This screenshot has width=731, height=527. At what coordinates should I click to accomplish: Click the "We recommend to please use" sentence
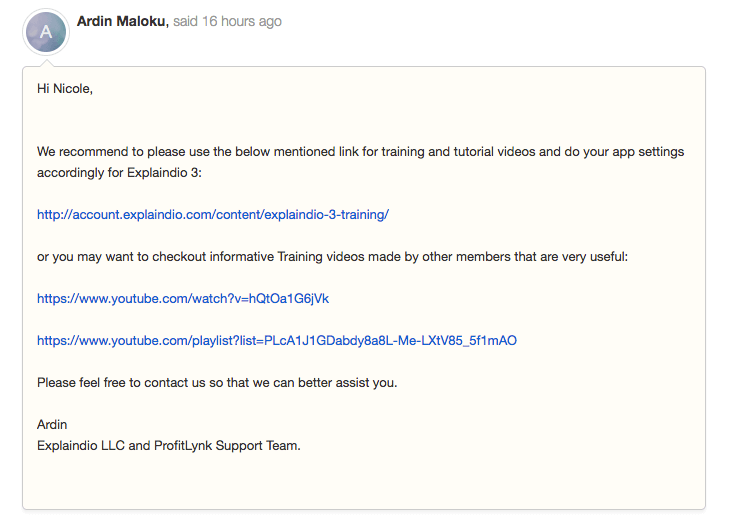(360, 152)
